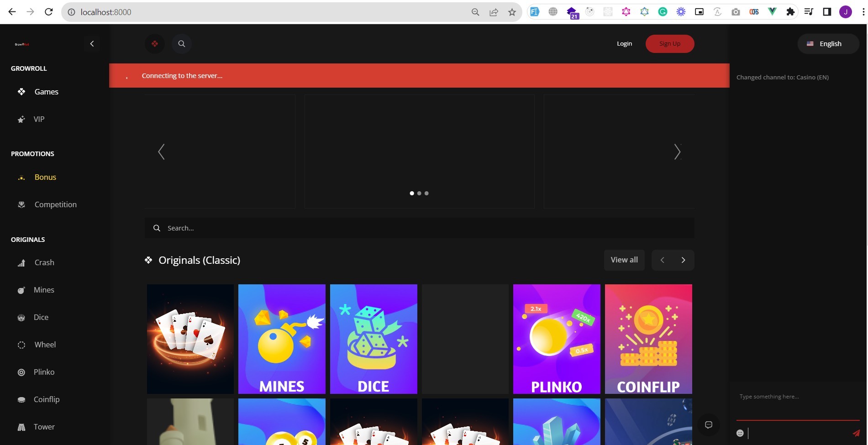Go to next banner slide arrow
The height and width of the screenshot is (445, 868).
coord(677,152)
